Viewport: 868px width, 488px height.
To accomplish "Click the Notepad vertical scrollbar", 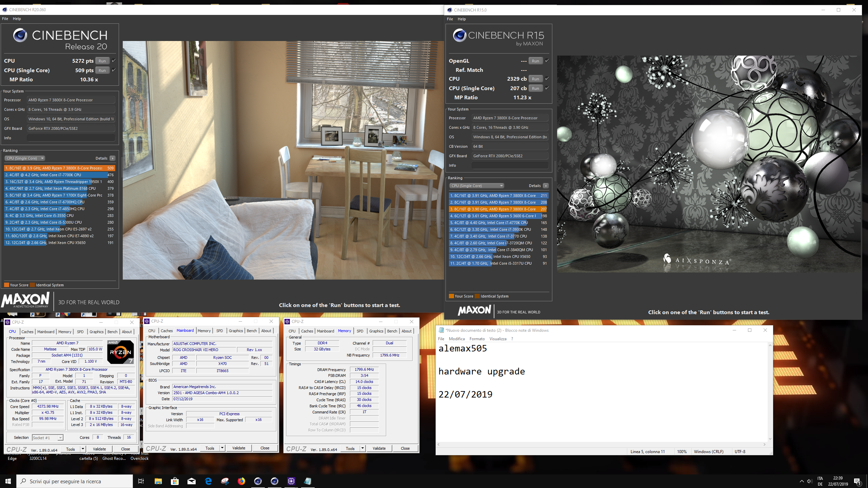I will click(x=770, y=391).
